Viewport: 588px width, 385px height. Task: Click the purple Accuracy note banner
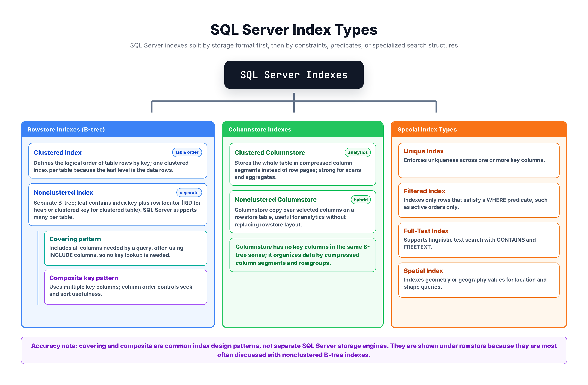point(294,350)
